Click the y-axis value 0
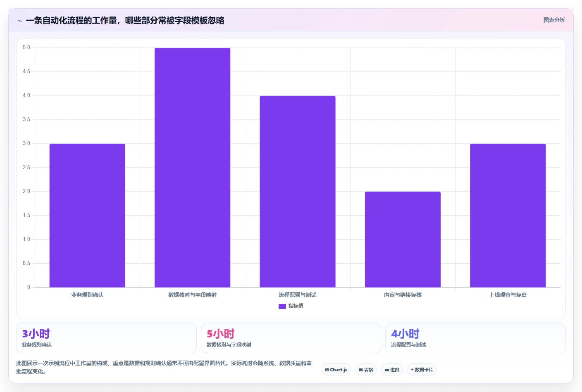 pyautogui.click(x=29, y=287)
